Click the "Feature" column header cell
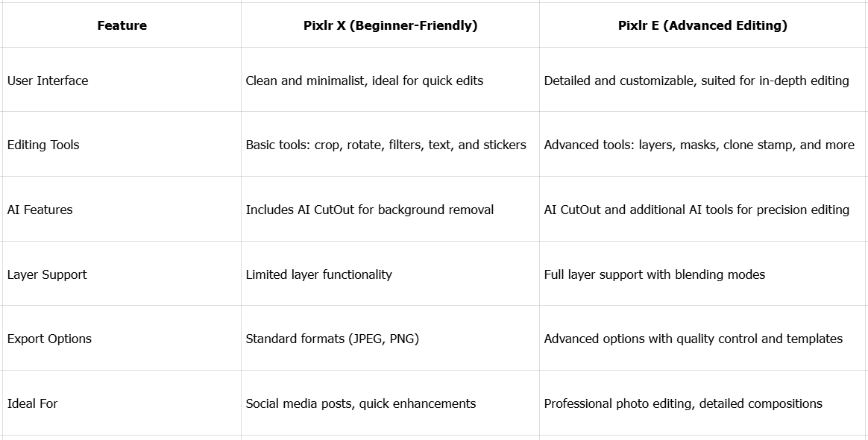Screen dimensions: 868x440 coord(122,25)
